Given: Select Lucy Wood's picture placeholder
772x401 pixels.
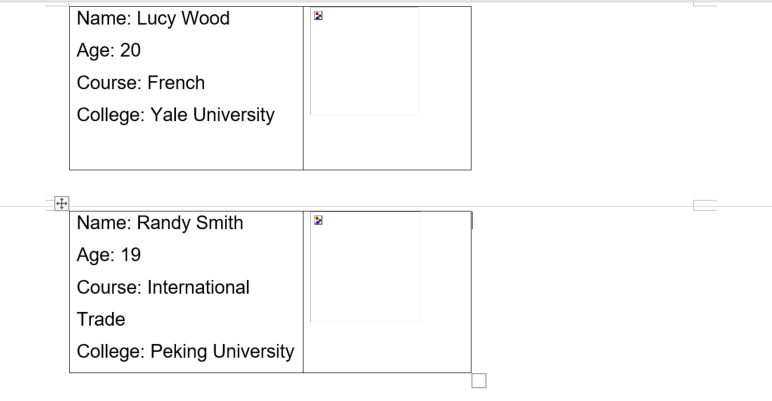Looking at the screenshot, I should click(x=364, y=61).
